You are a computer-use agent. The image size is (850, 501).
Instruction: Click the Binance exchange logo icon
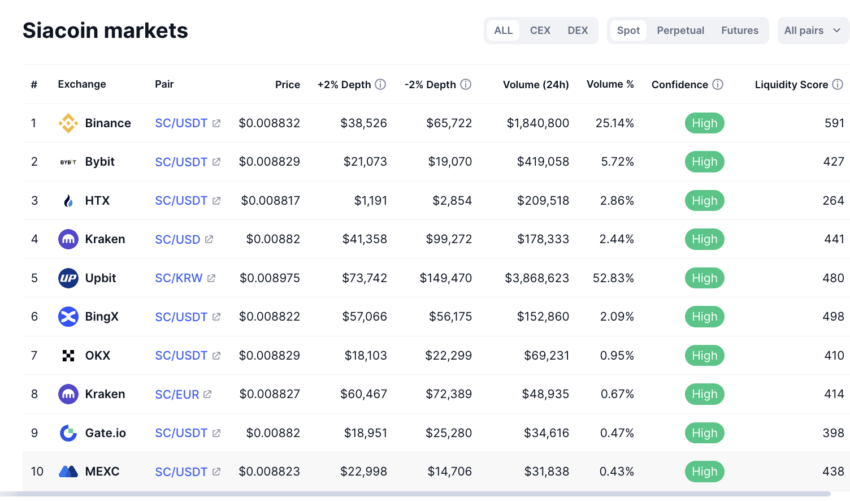(x=68, y=124)
